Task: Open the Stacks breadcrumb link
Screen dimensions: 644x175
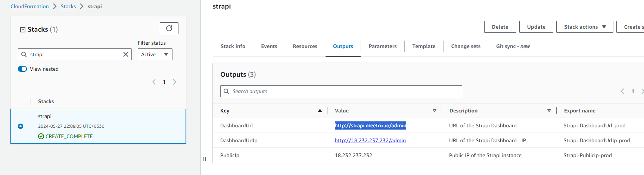Action: 68,6
